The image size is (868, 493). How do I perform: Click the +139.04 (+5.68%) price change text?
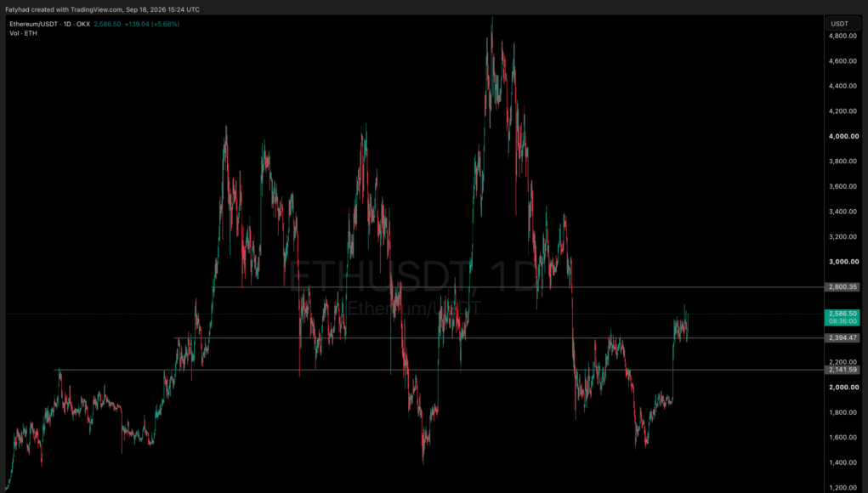point(151,25)
